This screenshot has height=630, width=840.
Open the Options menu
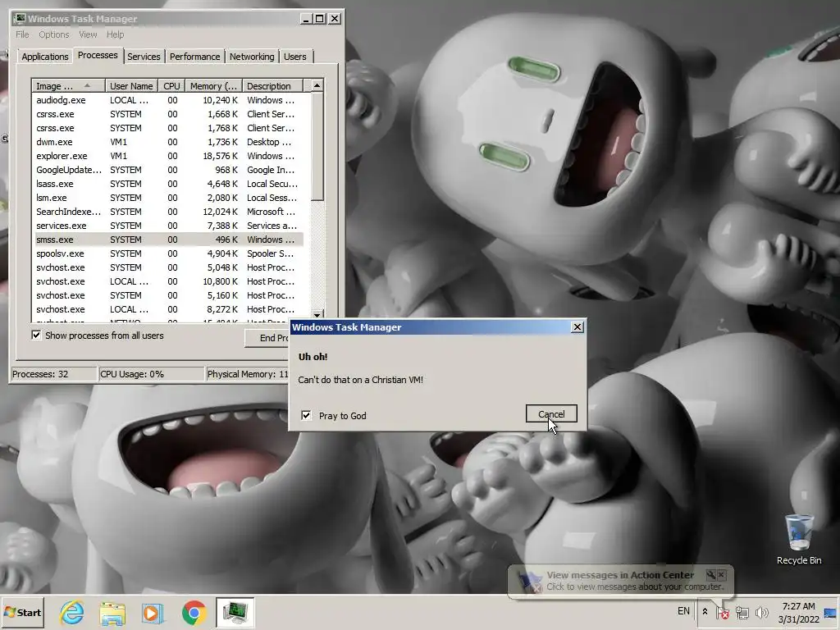[53, 34]
